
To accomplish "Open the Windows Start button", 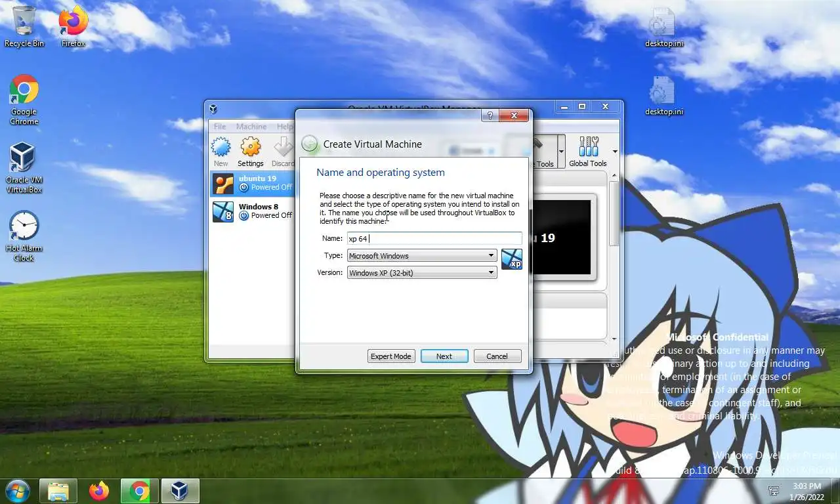I will pos(17,491).
